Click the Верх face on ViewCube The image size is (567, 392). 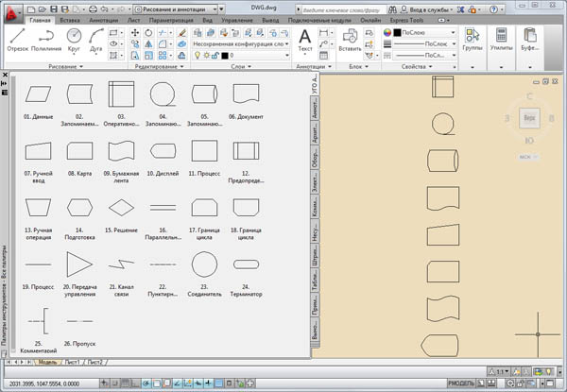click(530, 117)
